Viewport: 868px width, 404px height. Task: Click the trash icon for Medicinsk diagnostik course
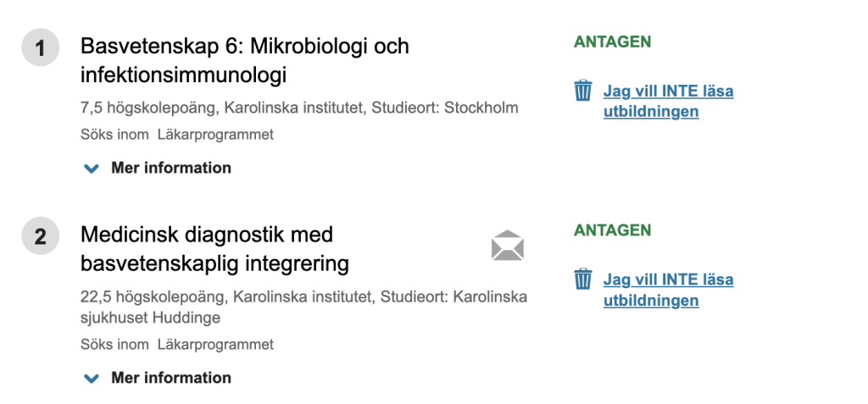[x=583, y=279]
